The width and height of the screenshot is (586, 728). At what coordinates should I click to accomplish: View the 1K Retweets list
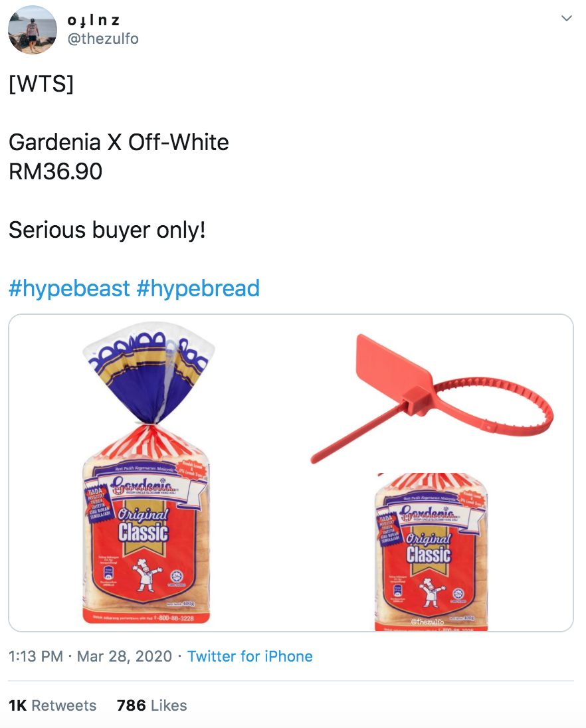(52, 705)
